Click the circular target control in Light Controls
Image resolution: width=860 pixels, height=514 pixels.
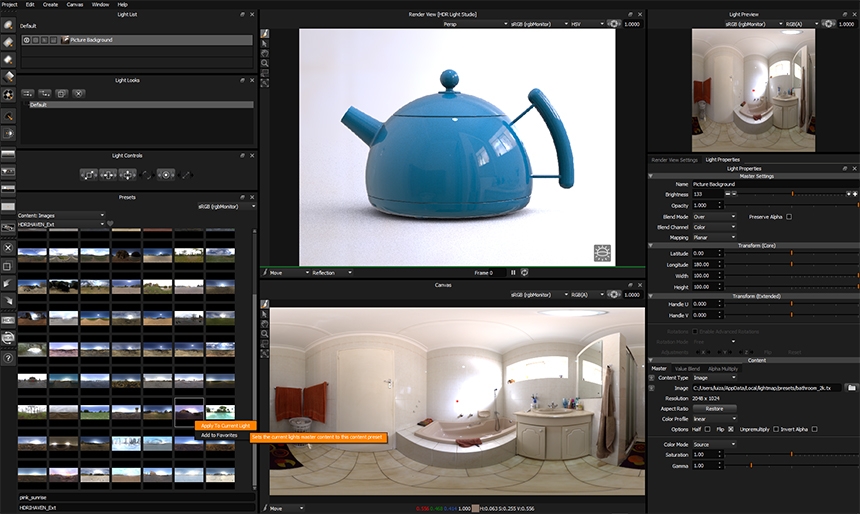coord(166,175)
